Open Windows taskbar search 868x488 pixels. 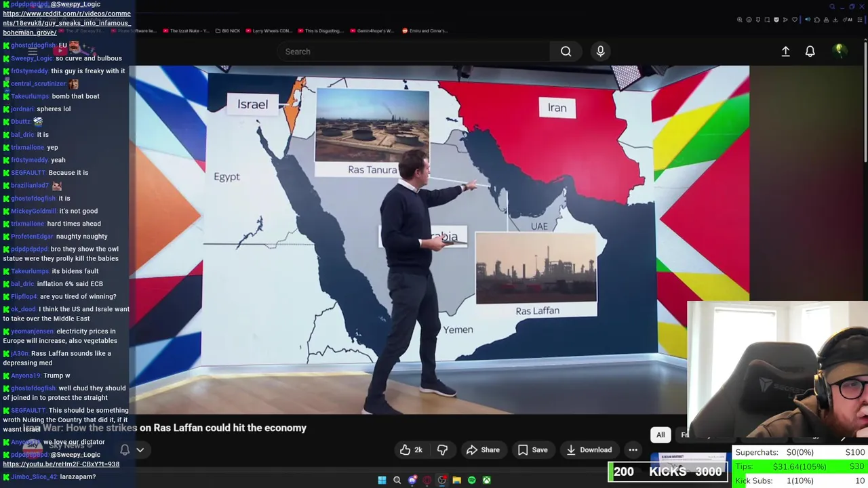tap(397, 480)
